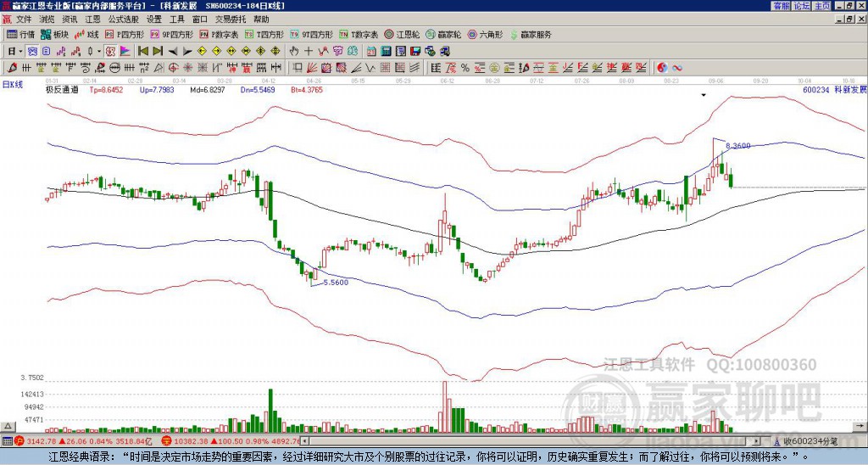Viewport: 868px width, 465px height.
Task: Open the P四方形 tool
Action: pos(125,34)
